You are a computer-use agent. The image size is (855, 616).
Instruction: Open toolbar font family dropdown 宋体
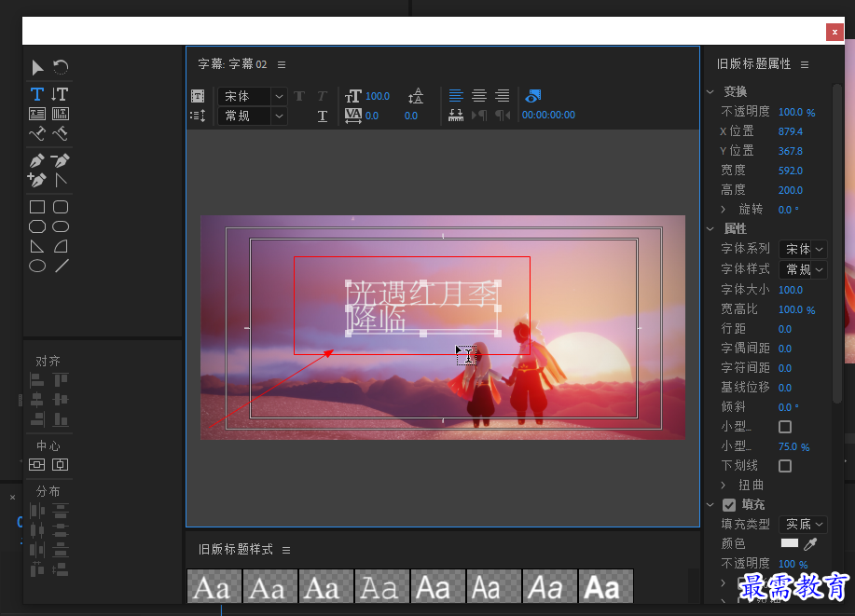pos(252,97)
